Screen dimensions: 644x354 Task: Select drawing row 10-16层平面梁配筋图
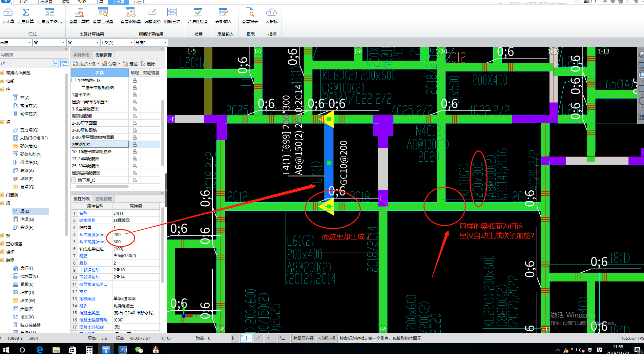click(x=100, y=151)
